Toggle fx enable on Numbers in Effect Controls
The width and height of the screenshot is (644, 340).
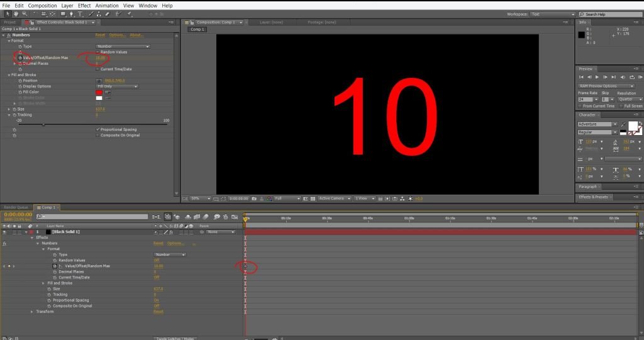coord(9,35)
